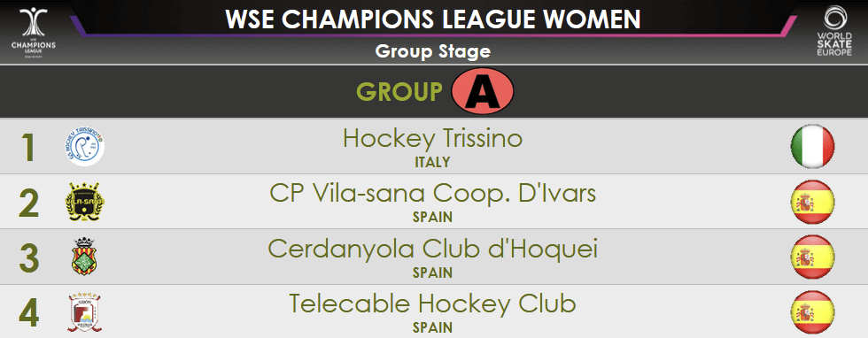Click the WSE Champions League Women title
868x338 pixels.
click(433, 19)
